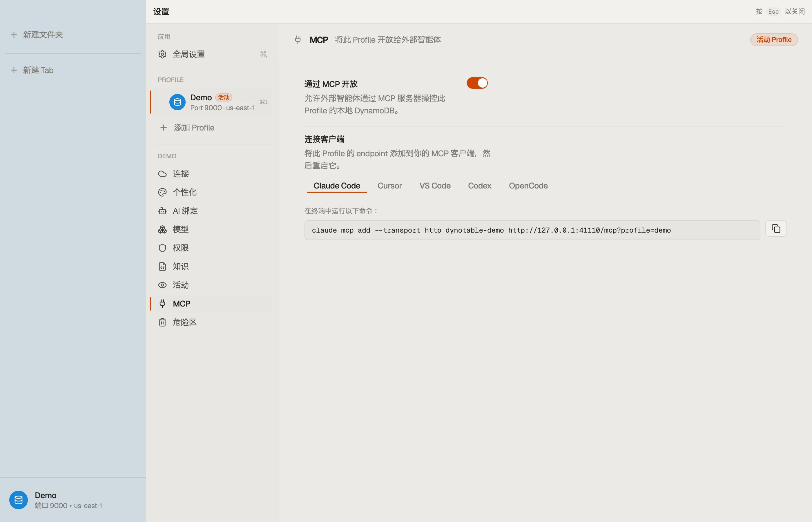This screenshot has height=522, width=812.
Task: Copy the claude mcp add command
Action: click(x=776, y=229)
